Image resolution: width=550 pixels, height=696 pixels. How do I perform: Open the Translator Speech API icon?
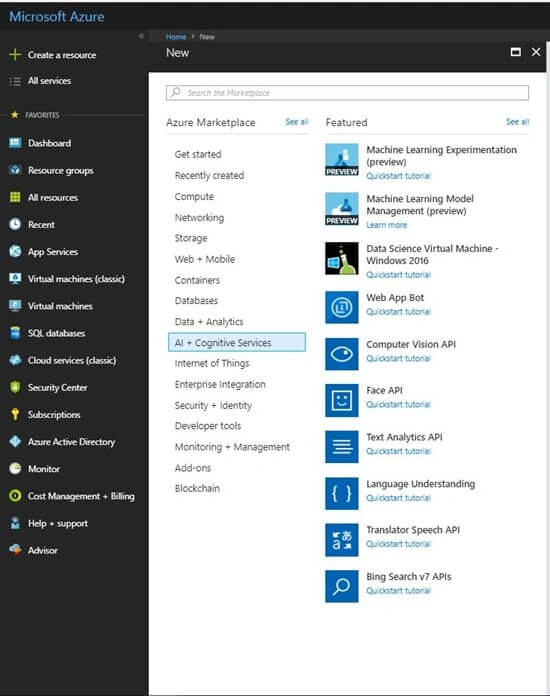341,540
